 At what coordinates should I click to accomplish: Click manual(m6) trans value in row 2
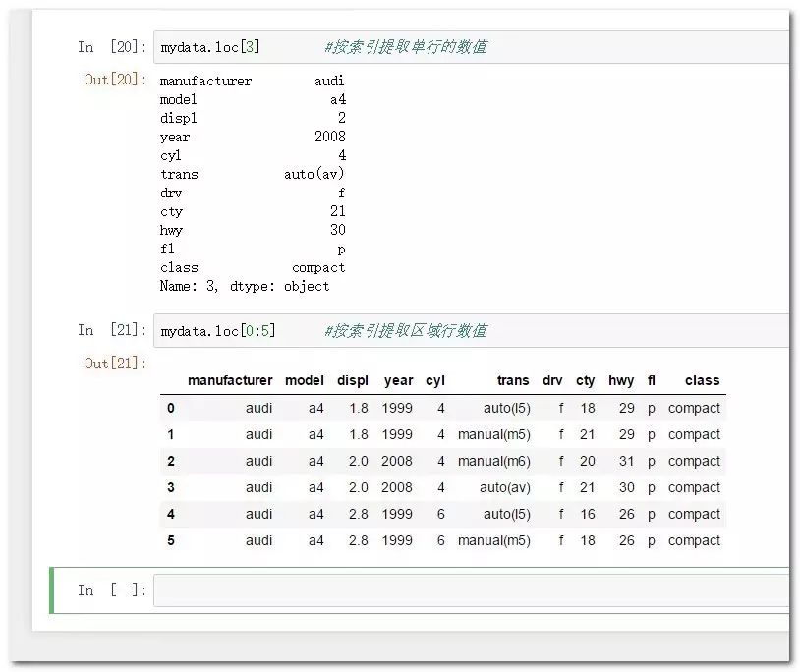494,462
